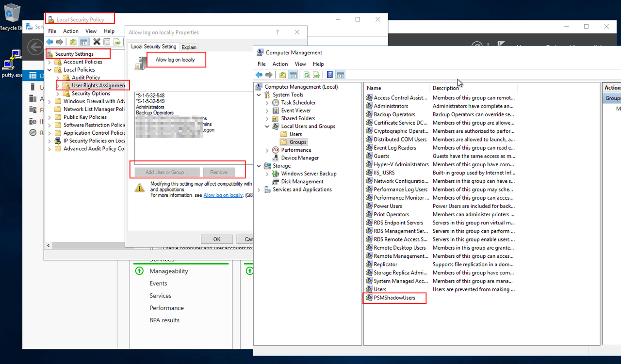The height and width of the screenshot is (364, 621).
Task: Click help question mark in Properties title bar
Action: (278, 32)
